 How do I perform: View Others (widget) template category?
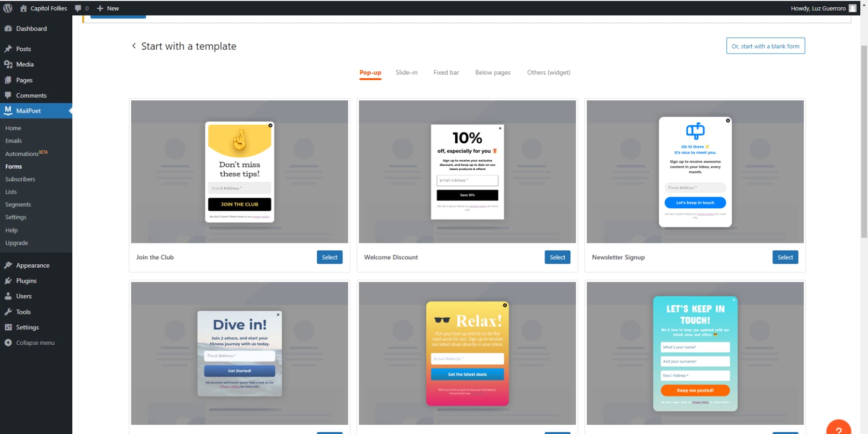[548, 72]
